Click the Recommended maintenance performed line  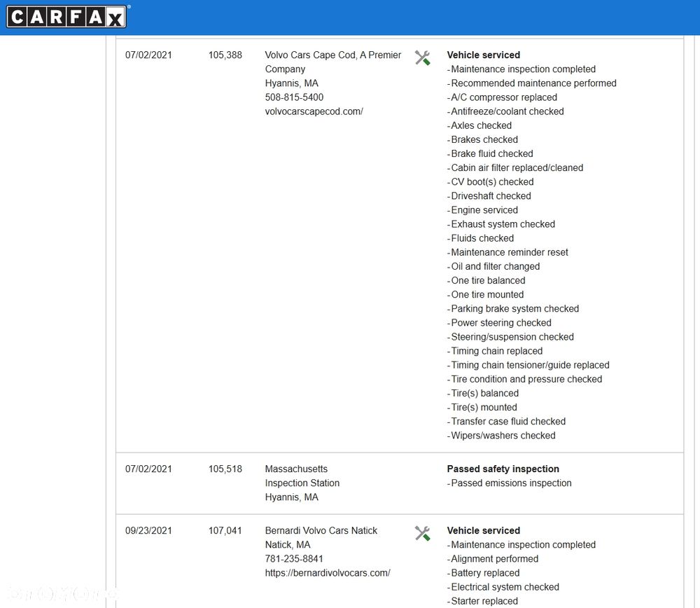[x=532, y=83]
